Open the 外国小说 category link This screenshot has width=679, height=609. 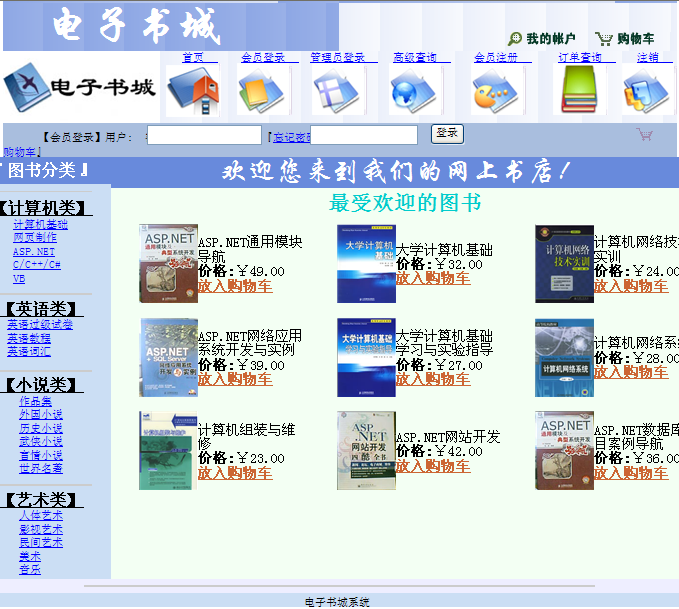(41, 414)
